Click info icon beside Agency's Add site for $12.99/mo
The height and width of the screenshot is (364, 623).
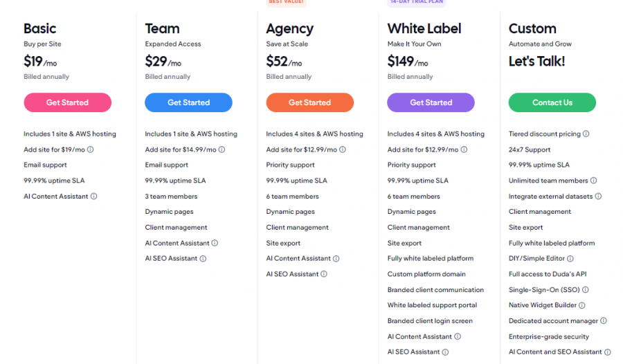click(x=343, y=149)
